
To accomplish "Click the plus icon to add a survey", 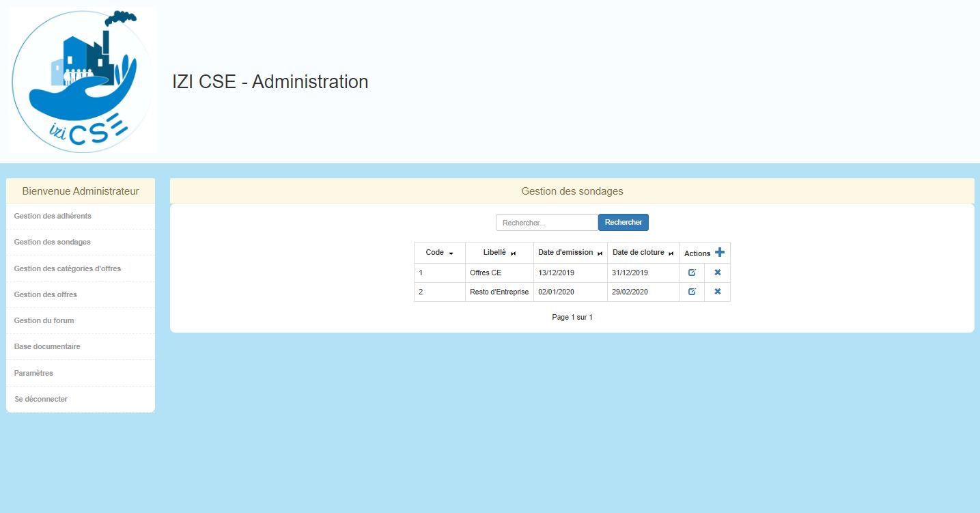I will (x=720, y=253).
